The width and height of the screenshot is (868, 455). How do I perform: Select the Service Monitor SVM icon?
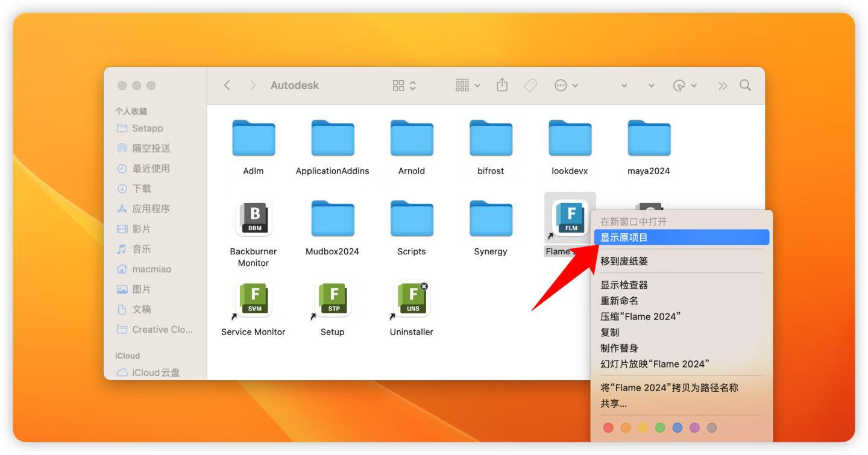pyautogui.click(x=254, y=299)
